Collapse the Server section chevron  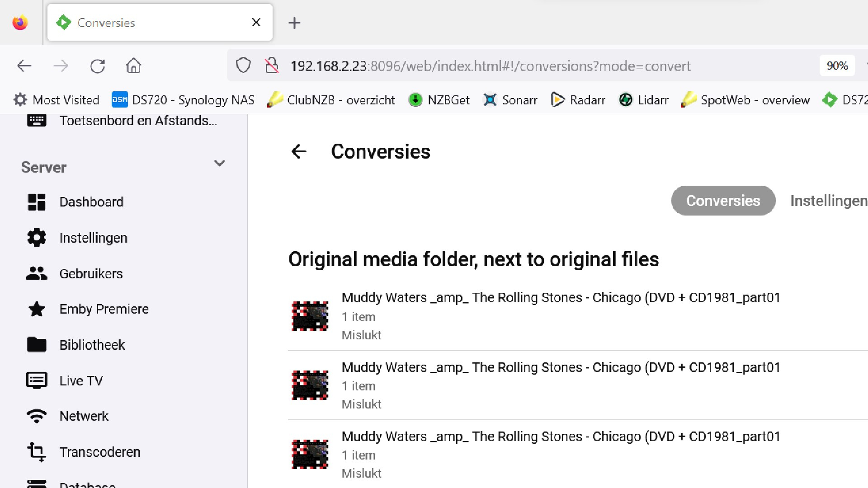pos(220,163)
